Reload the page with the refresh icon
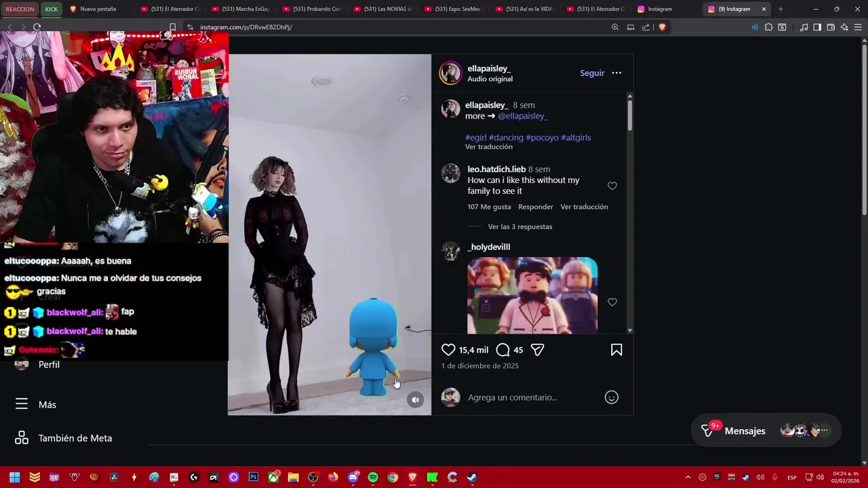Image resolution: width=868 pixels, height=488 pixels. [37, 27]
